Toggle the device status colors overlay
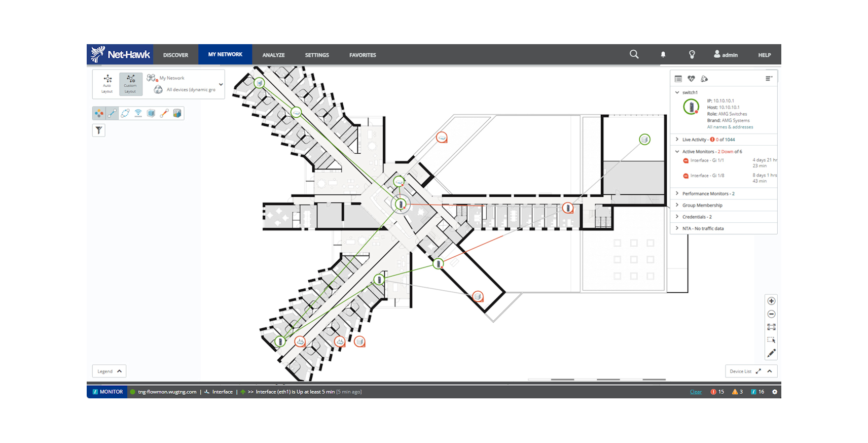Image resolution: width=868 pixels, height=443 pixels. click(x=99, y=113)
